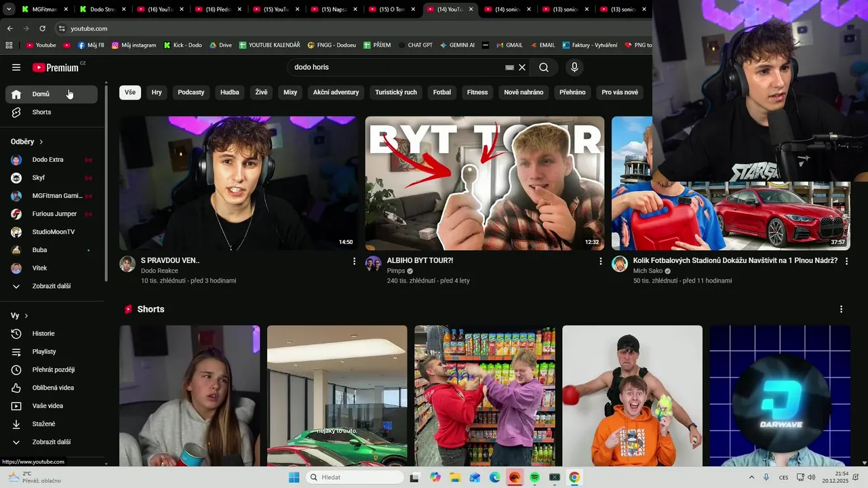
Task: Click Pimps channel avatar
Action: click(x=373, y=264)
